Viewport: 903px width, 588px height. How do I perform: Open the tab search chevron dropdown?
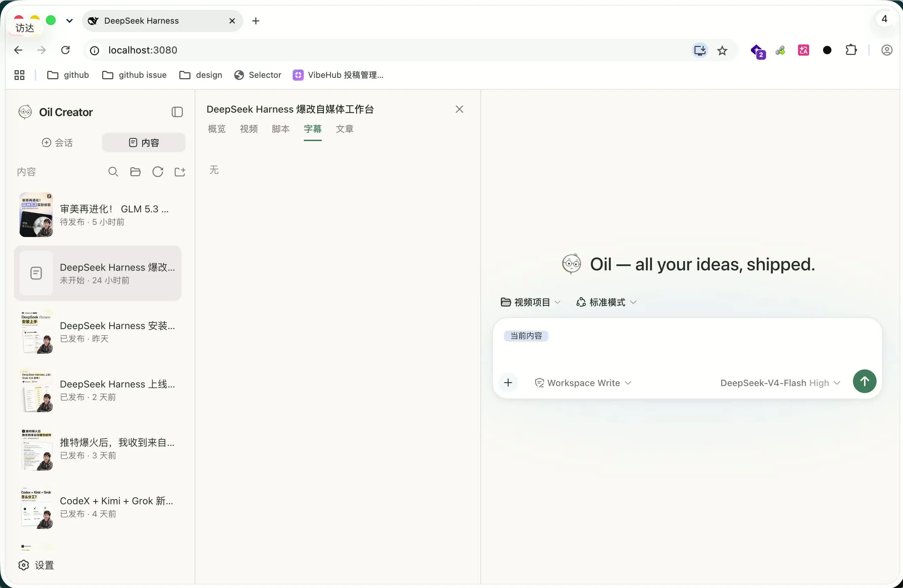(70, 21)
